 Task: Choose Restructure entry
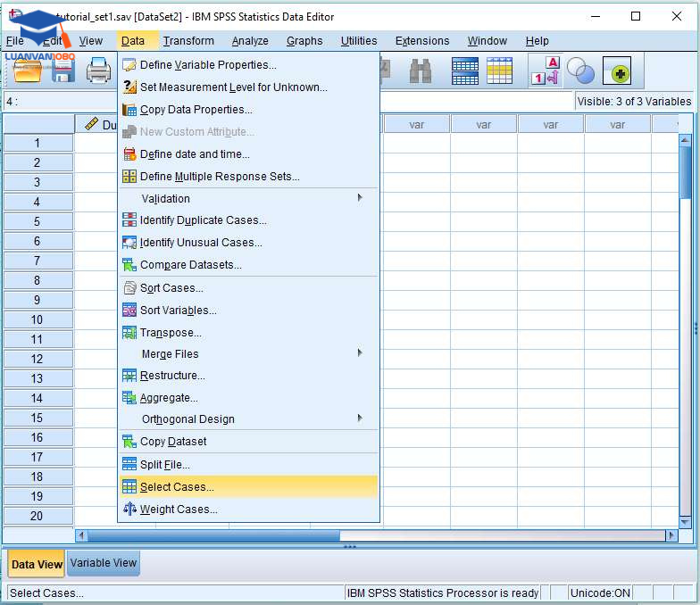(248, 375)
